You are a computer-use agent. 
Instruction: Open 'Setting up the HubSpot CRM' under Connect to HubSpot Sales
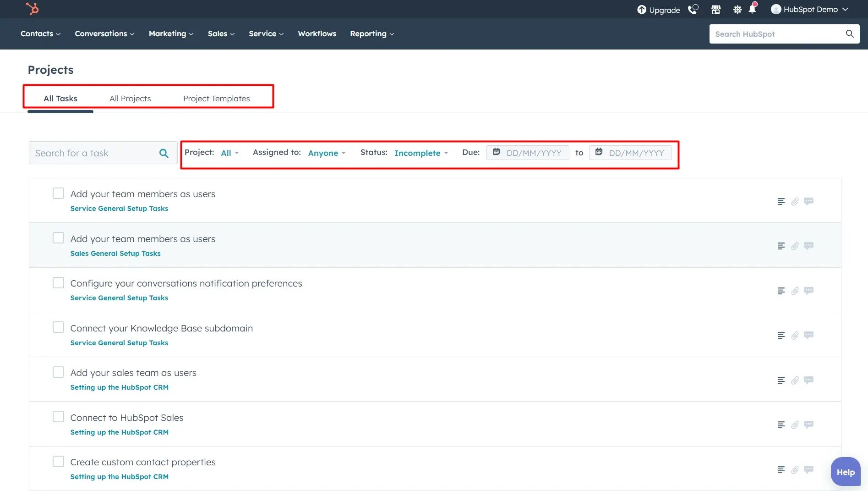coord(119,432)
